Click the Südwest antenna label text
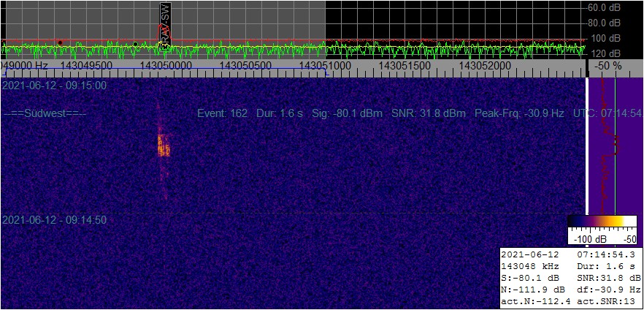The image size is (644, 310). coord(45,113)
